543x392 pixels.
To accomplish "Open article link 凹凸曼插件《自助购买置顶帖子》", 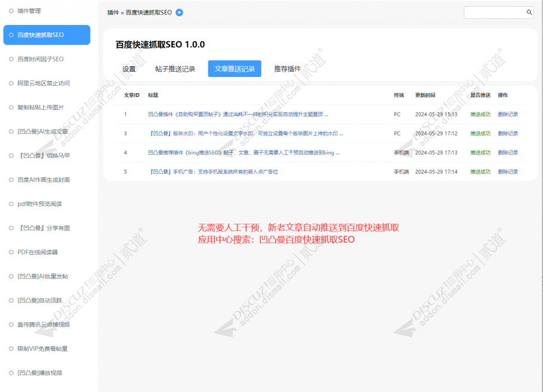I will tap(238, 115).
